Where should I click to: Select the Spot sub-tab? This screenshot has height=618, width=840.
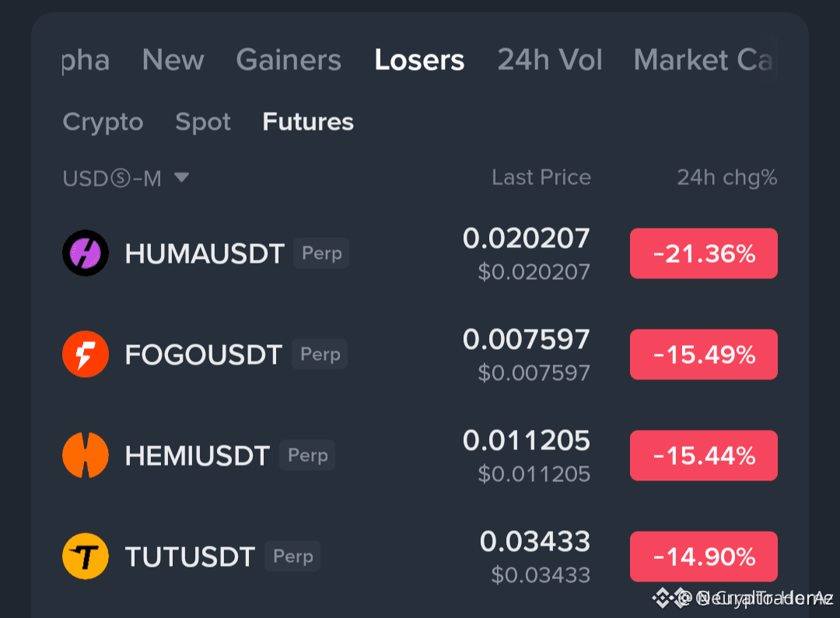[203, 123]
